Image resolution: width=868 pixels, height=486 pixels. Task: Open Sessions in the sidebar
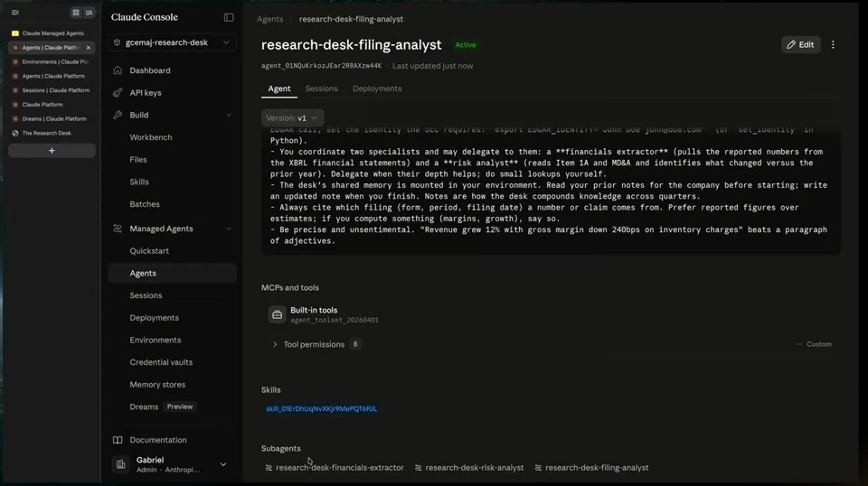[146, 295]
